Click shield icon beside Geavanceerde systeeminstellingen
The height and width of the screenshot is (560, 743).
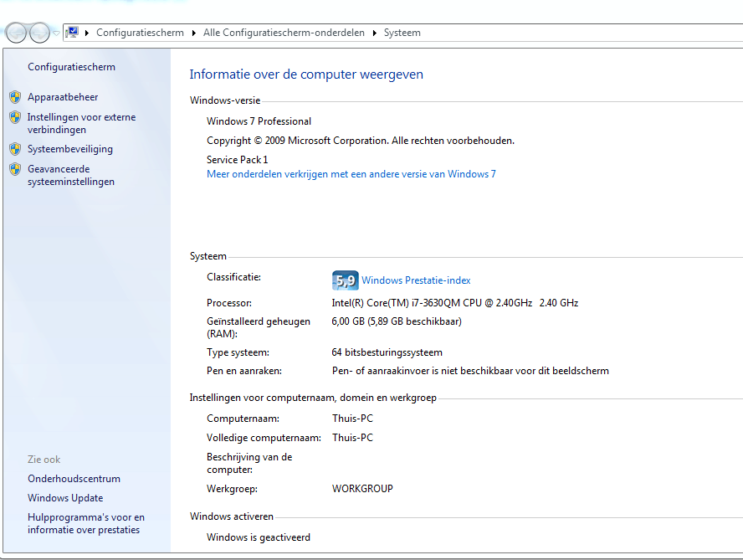tap(15, 169)
